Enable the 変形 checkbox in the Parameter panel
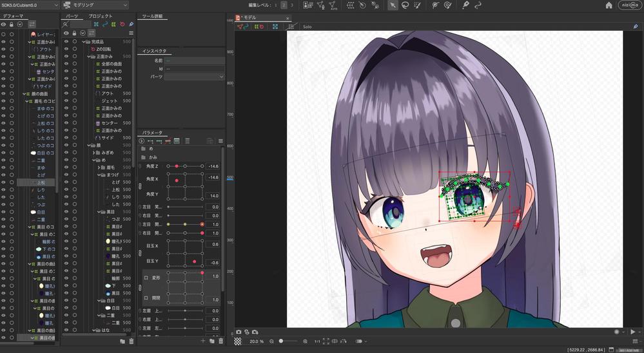This screenshot has height=353, width=644. tap(146, 278)
